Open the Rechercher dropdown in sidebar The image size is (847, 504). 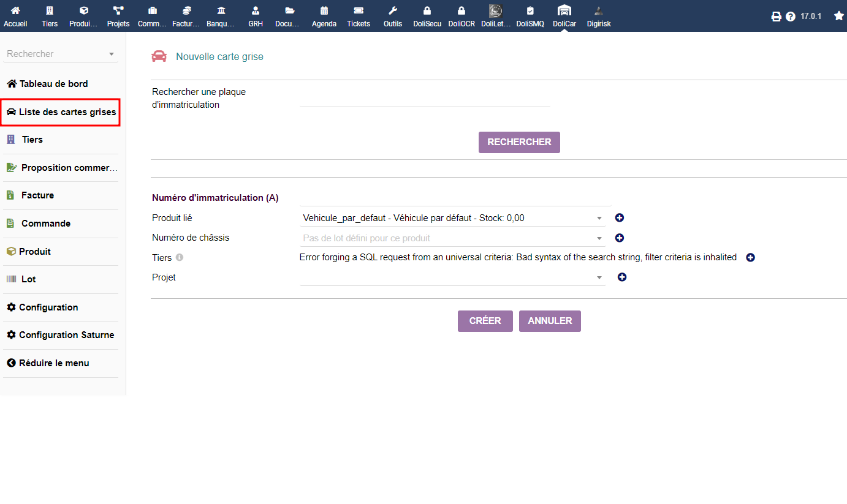[60, 54]
